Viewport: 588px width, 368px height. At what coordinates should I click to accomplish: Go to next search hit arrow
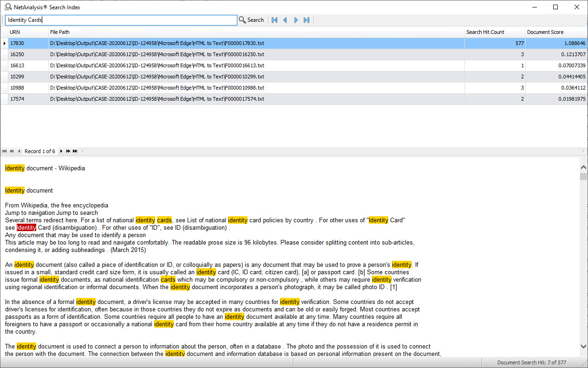point(296,20)
